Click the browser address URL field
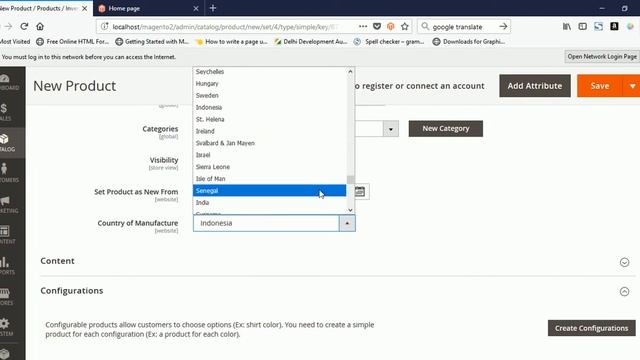The image size is (640, 360). pyautogui.click(x=224, y=27)
